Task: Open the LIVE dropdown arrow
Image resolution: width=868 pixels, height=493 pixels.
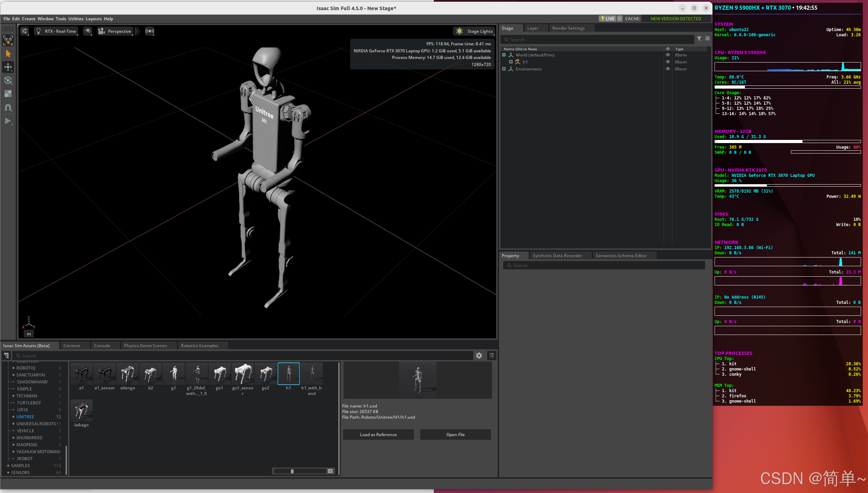Action: [620, 19]
